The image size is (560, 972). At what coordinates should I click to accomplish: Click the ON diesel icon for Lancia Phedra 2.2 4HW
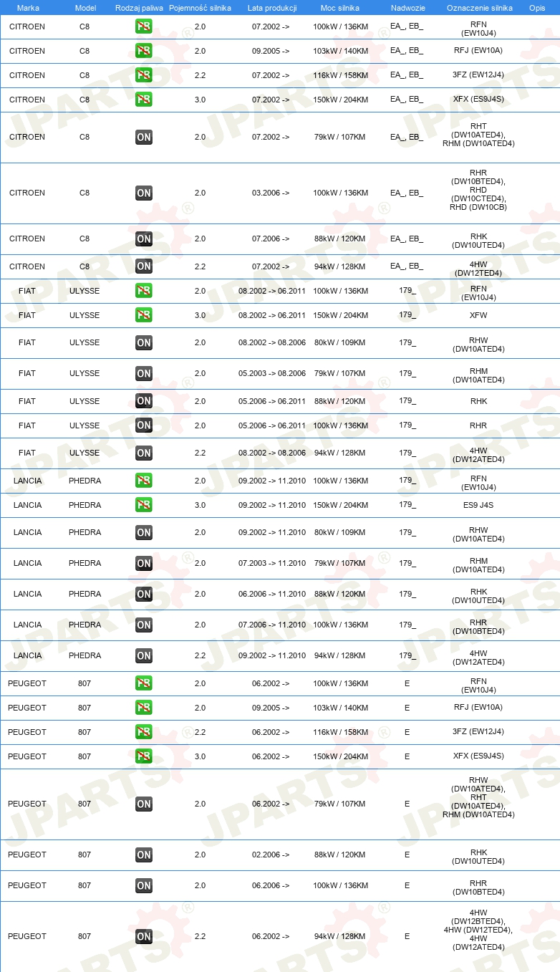click(x=144, y=655)
